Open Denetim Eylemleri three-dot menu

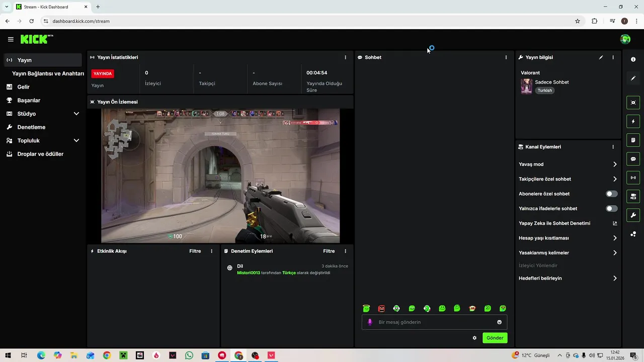click(345, 251)
